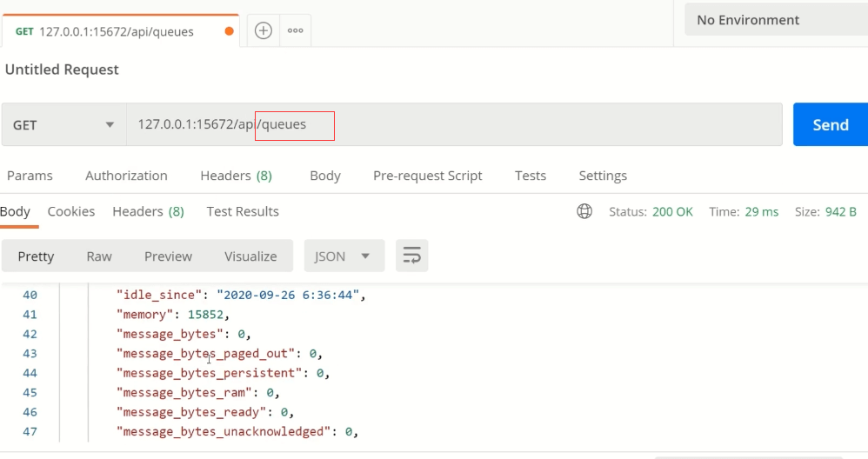Click the unsaved orange dot on request tab
The image size is (868, 459).
(x=229, y=31)
